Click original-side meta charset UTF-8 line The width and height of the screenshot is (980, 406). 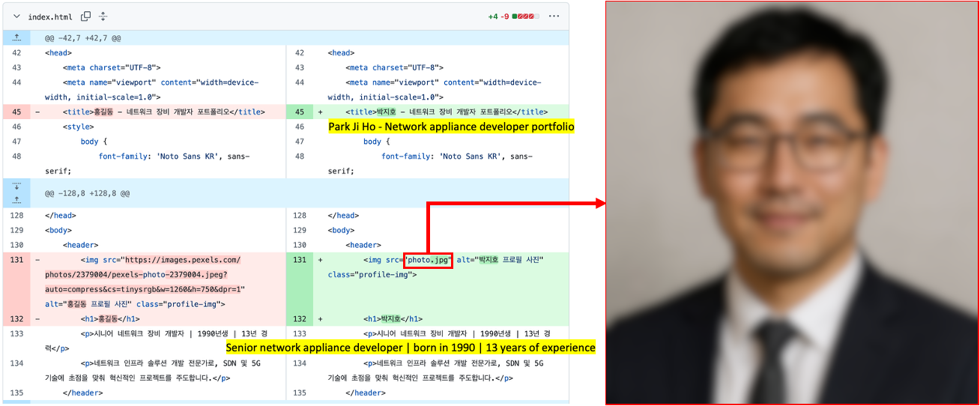158,68
